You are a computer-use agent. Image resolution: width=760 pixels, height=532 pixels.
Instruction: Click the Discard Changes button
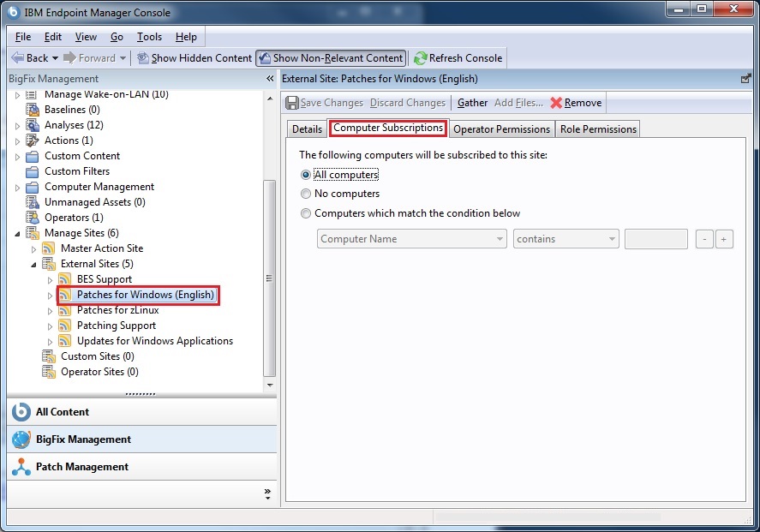pos(408,103)
